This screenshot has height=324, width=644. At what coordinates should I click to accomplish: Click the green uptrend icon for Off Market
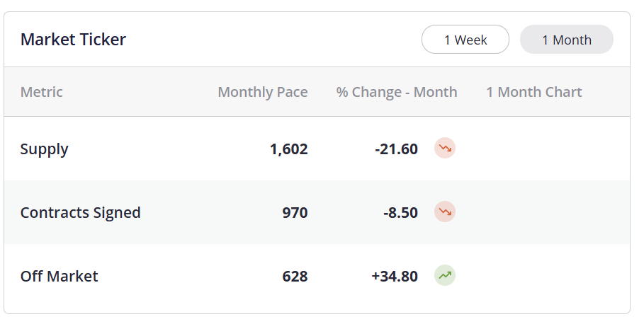pyautogui.click(x=445, y=275)
